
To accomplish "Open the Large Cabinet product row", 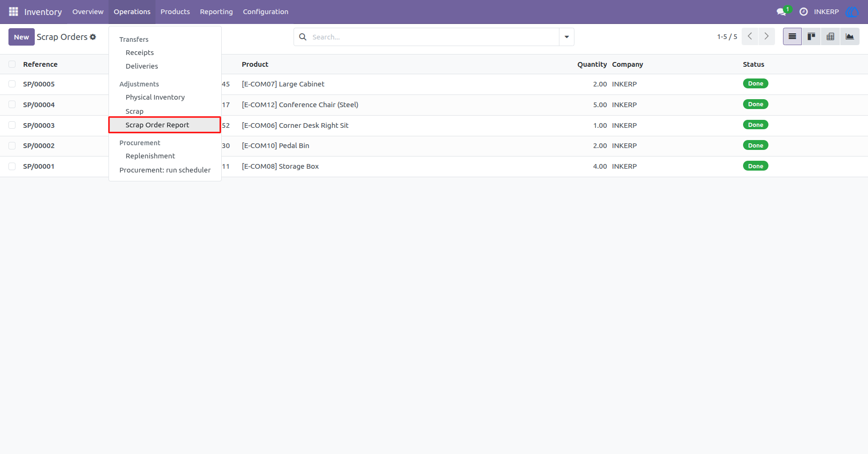I will click(434, 84).
